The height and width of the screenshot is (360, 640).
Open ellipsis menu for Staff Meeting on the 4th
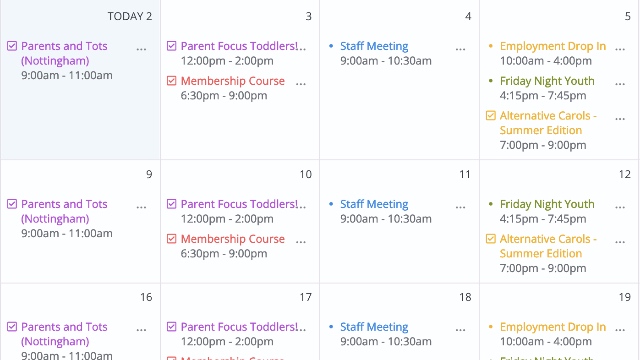pyautogui.click(x=460, y=49)
